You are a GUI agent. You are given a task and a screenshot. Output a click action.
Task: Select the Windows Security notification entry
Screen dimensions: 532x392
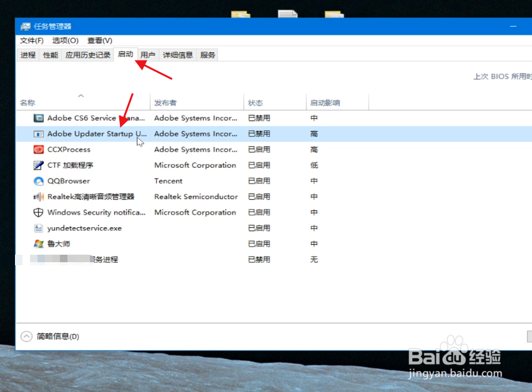pos(96,212)
